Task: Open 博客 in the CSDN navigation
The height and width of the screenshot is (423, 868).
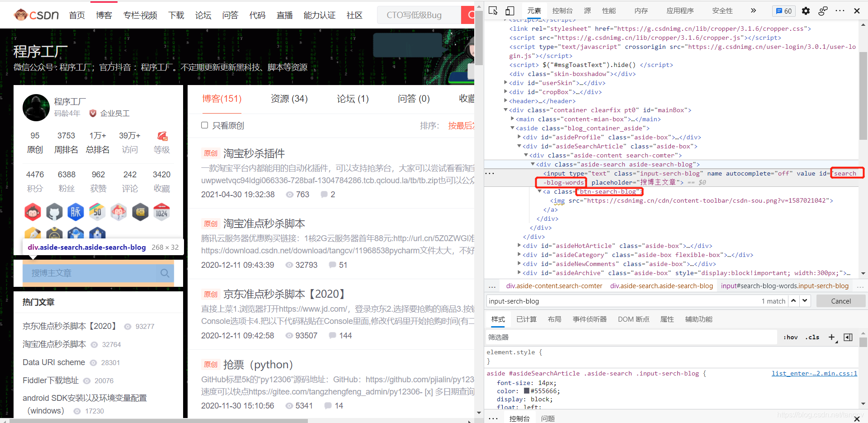Action: tap(104, 15)
